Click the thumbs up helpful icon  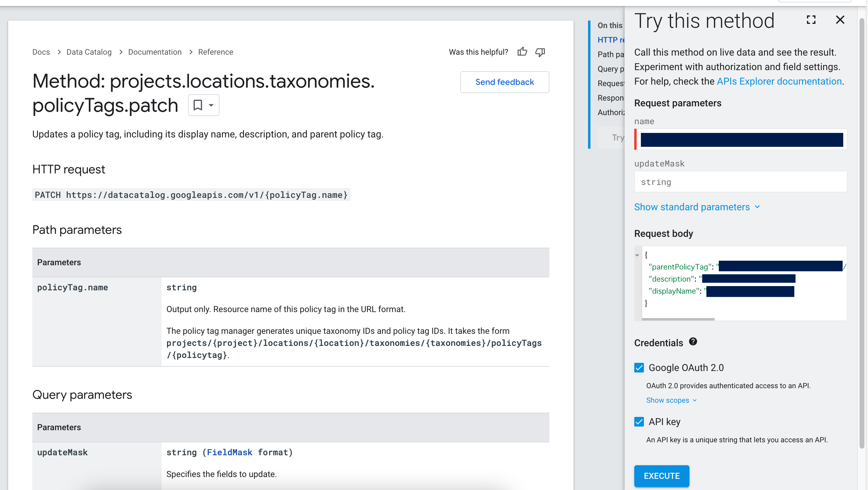click(522, 52)
